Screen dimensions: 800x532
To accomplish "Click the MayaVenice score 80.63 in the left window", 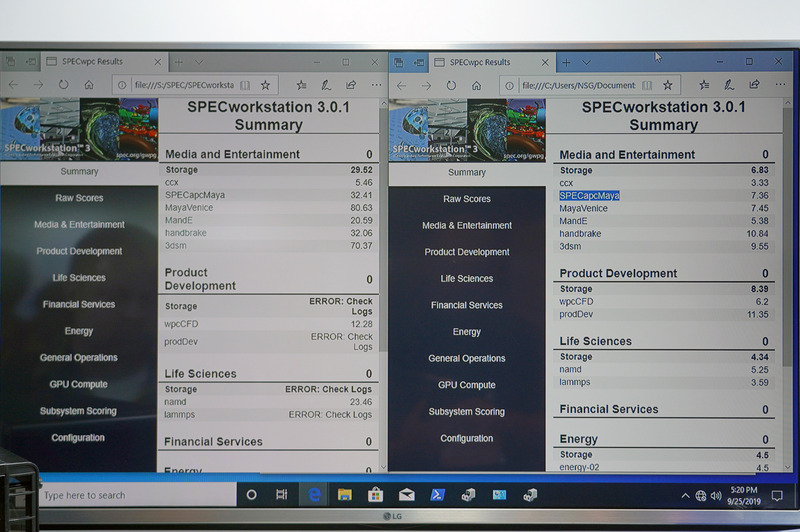I will point(361,208).
